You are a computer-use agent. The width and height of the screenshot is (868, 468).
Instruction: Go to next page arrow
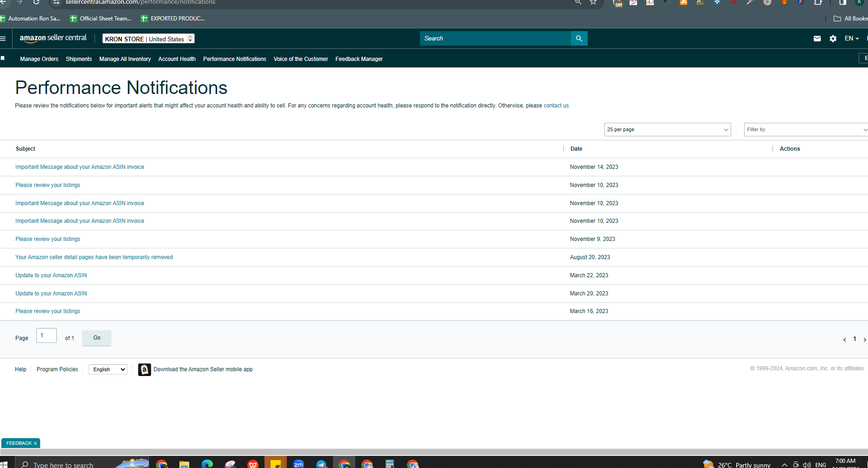pyautogui.click(x=865, y=340)
